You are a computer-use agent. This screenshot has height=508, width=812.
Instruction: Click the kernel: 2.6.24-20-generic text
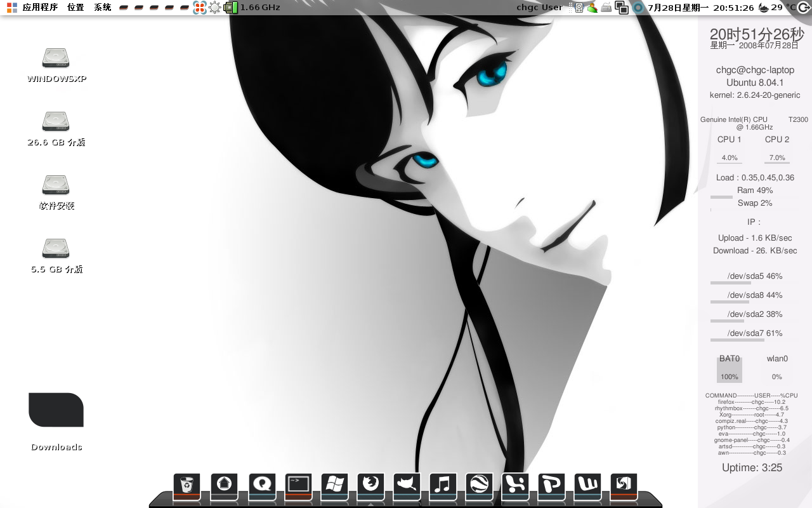coord(755,95)
